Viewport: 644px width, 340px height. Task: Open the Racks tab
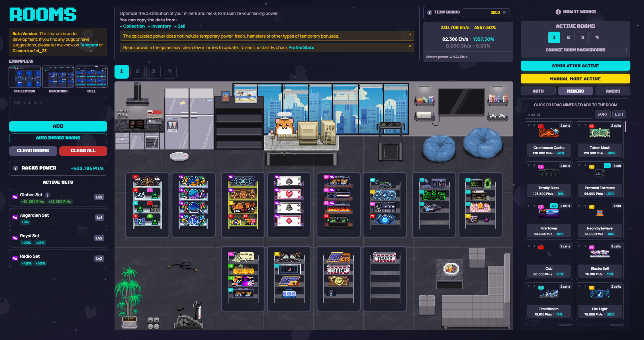coord(613,91)
